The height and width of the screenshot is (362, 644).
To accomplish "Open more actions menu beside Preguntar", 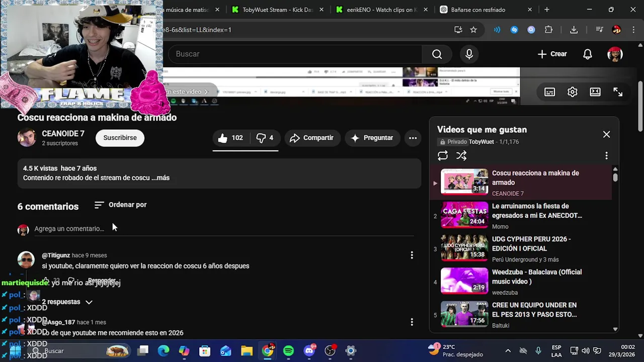I will [x=413, y=138].
